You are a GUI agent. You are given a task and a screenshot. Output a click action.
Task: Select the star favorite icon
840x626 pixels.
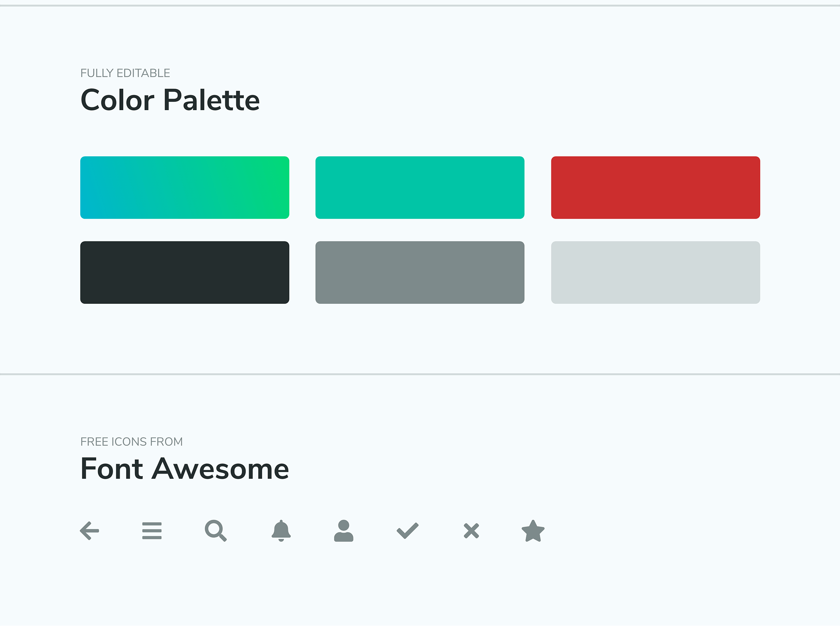tap(533, 531)
